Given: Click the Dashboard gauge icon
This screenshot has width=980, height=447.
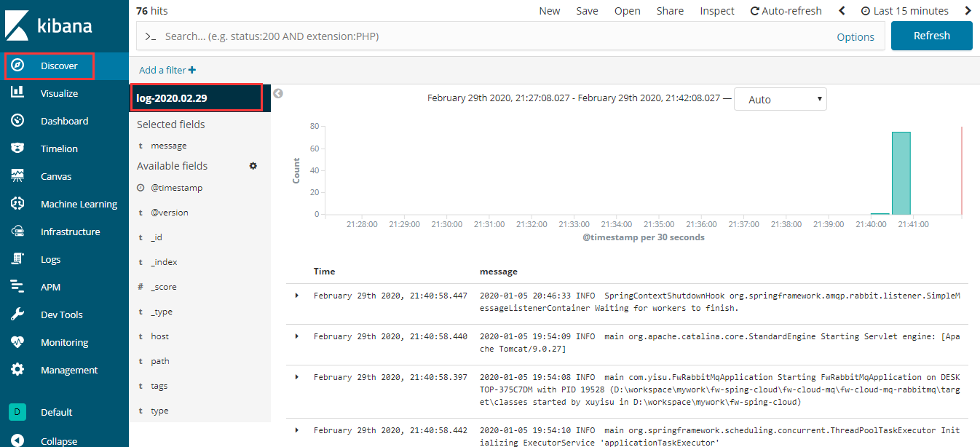Looking at the screenshot, I should [x=17, y=121].
